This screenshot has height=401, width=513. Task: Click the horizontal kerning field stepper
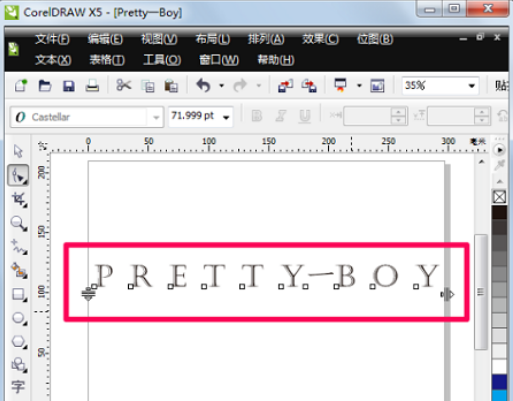point(398,116)
